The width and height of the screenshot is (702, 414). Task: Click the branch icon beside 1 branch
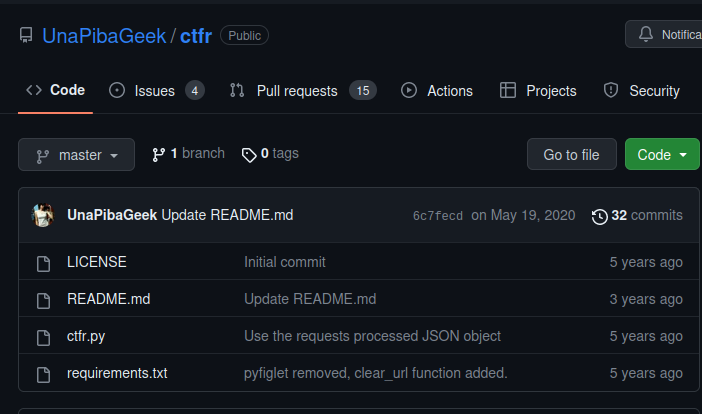(158, 154)
